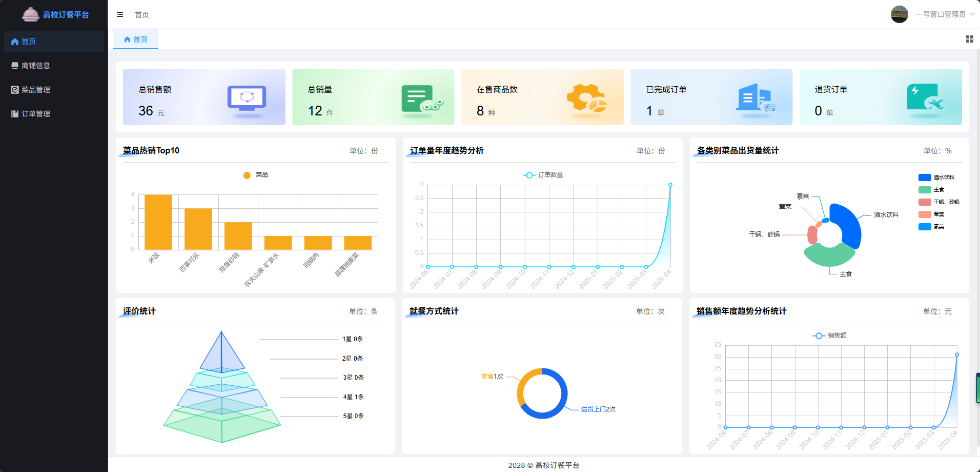Click the 首页 breadcrumb at top

click(x=141, y=14)
